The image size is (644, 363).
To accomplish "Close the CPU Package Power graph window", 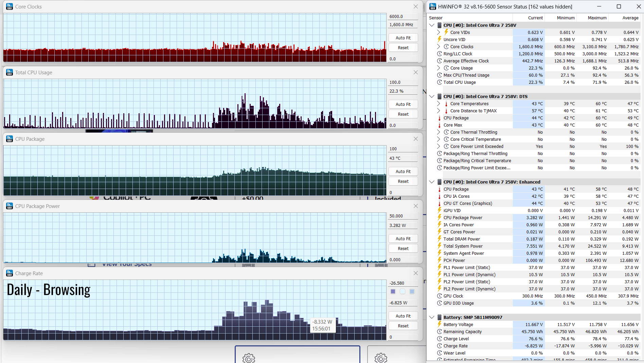I will click(416, 206).
